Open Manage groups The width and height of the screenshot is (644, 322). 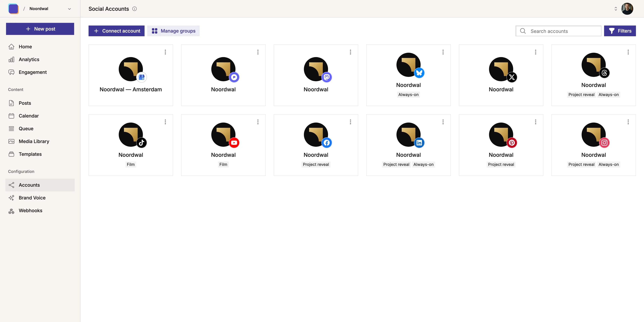click(x=173, y=31)
